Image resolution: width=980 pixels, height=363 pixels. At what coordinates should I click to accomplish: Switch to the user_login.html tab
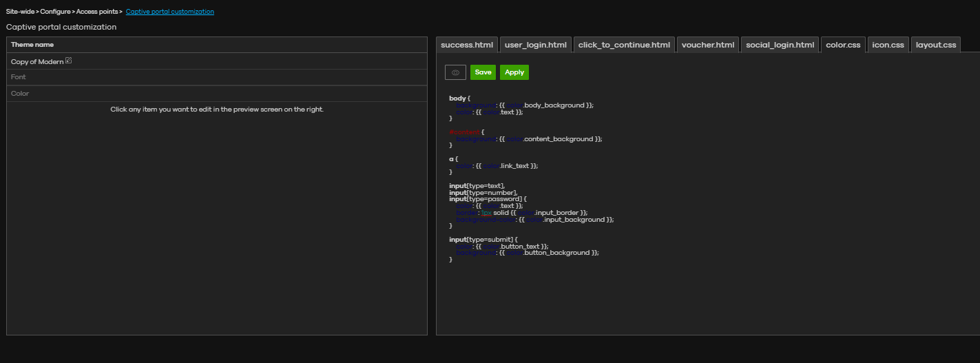(x=535, y=45)
